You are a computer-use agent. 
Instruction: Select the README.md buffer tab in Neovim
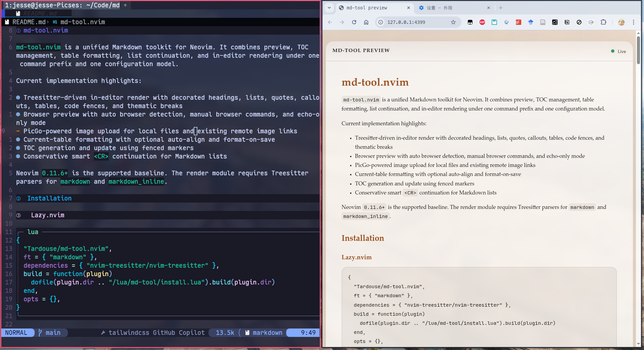pyautogui.click(x=40, y=13)
